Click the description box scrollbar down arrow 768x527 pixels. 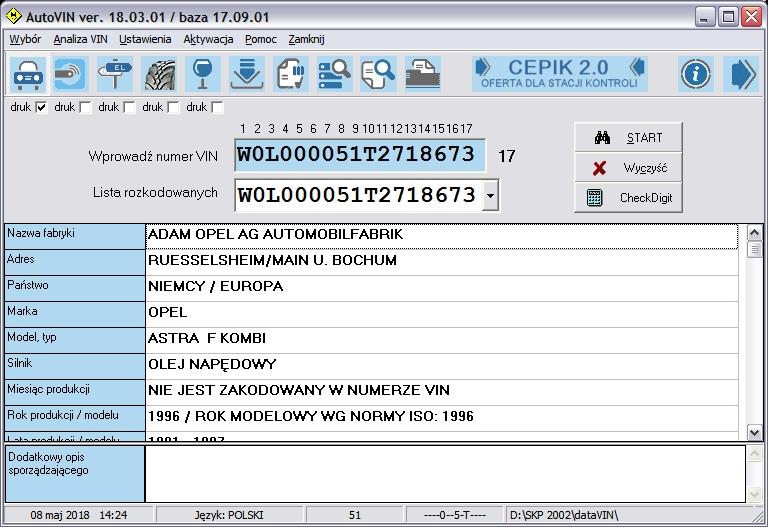coord(754,494)
